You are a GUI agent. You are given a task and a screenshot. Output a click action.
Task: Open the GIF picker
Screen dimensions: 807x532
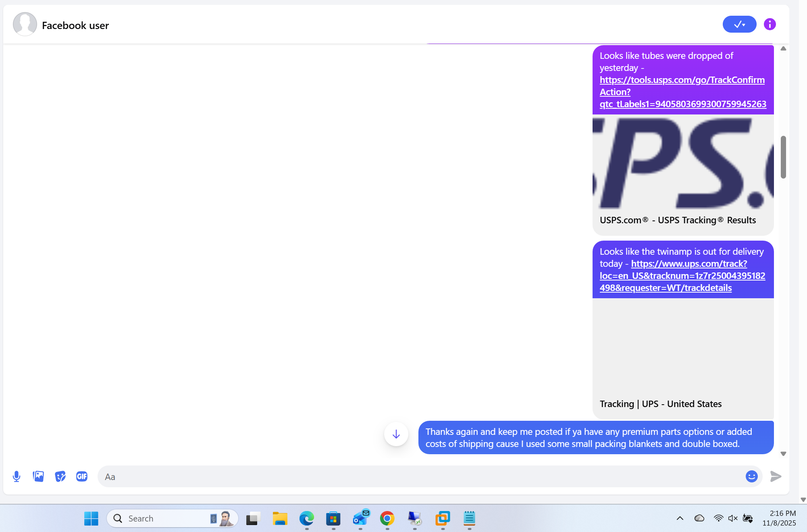tap(82, 476)
